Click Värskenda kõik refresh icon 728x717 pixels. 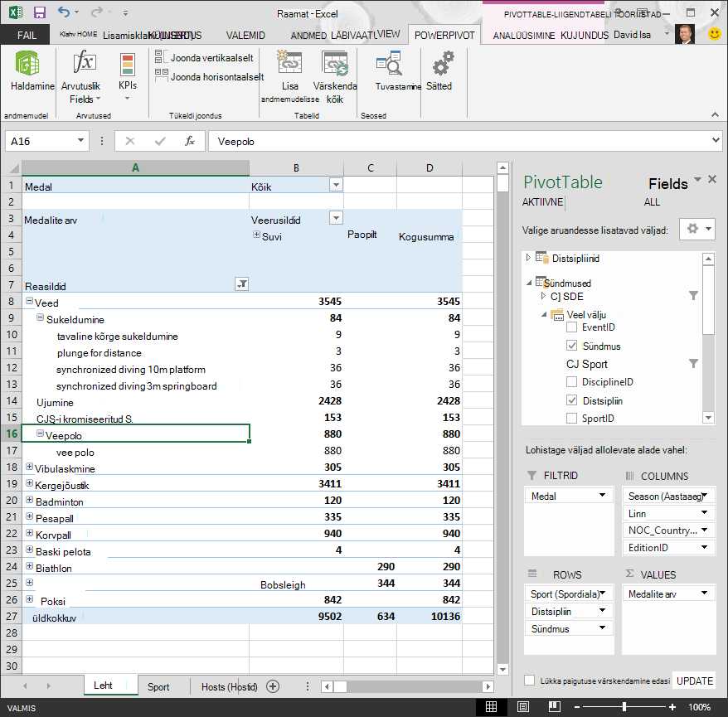pos(335,64)
